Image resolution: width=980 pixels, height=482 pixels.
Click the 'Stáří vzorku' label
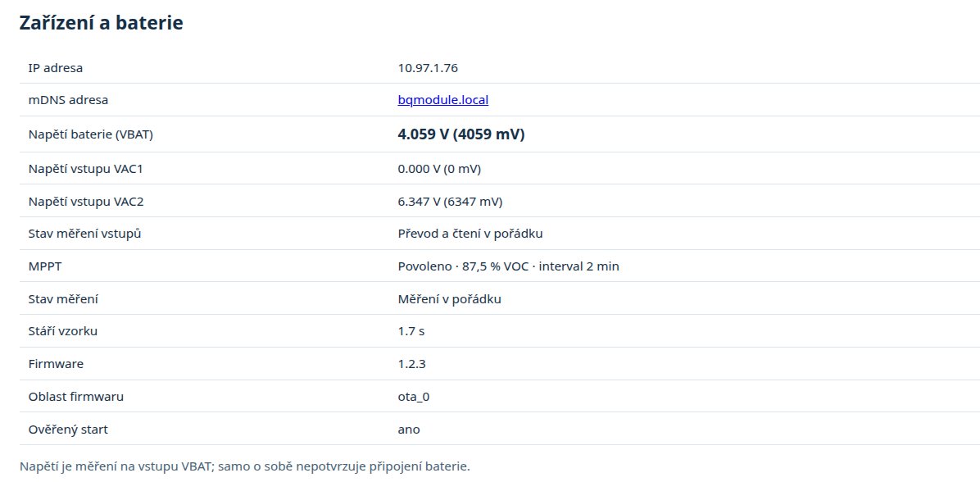[62, 331]
